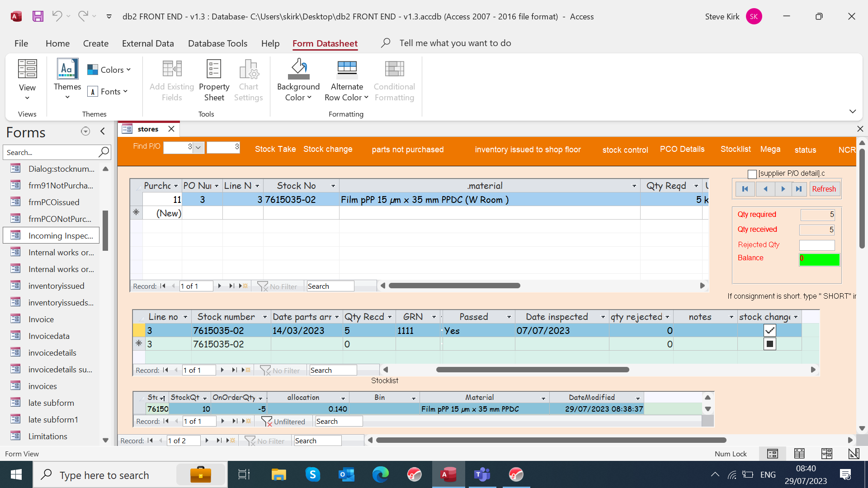Image resolution: width=868 pixels, height=488 pixels.
Task: Open the View button in ribbon
Action: 27,80
